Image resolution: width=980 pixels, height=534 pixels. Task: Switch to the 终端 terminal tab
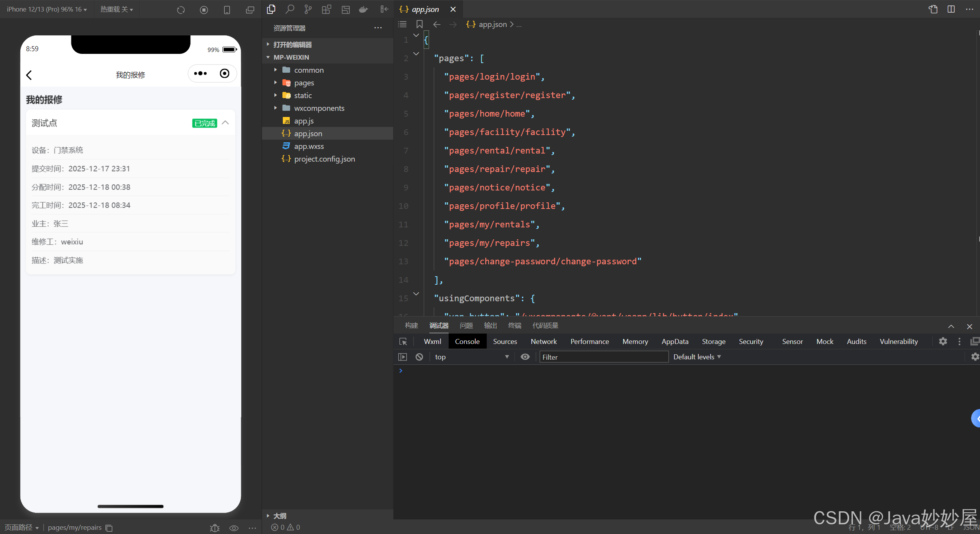pyautogui.click(x=514, y=325)
